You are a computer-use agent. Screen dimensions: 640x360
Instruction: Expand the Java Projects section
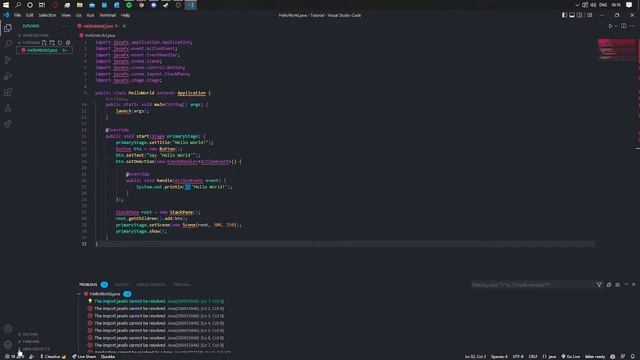click(34, 349)
